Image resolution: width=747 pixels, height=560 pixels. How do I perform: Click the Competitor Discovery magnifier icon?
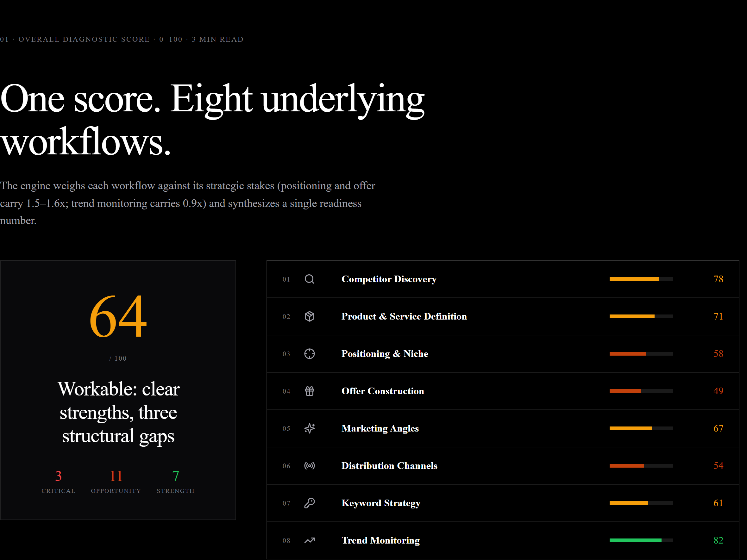click(x=309, y=279)
